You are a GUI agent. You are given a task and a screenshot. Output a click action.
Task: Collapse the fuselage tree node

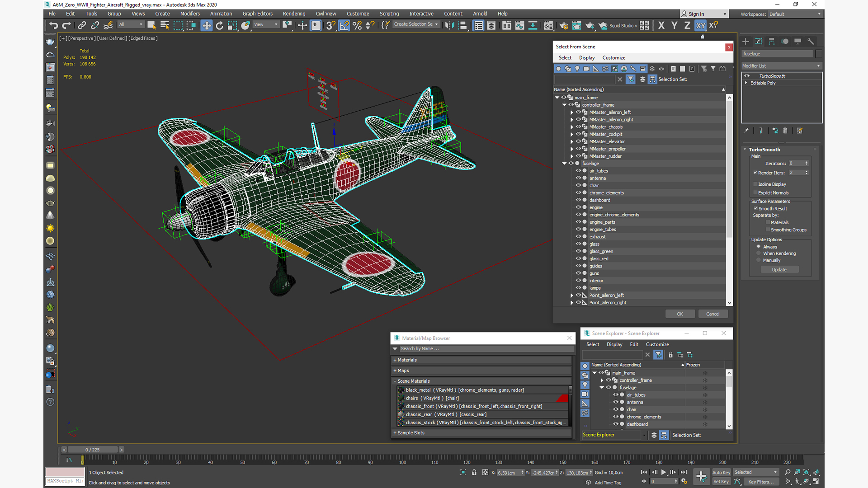564,164
